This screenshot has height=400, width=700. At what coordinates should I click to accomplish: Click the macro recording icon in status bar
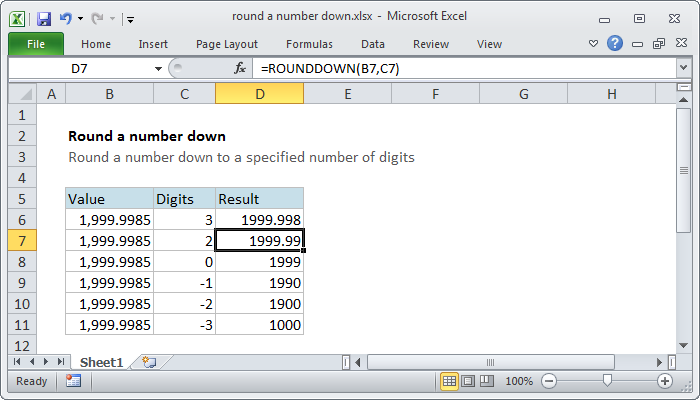tap(73, 381)
